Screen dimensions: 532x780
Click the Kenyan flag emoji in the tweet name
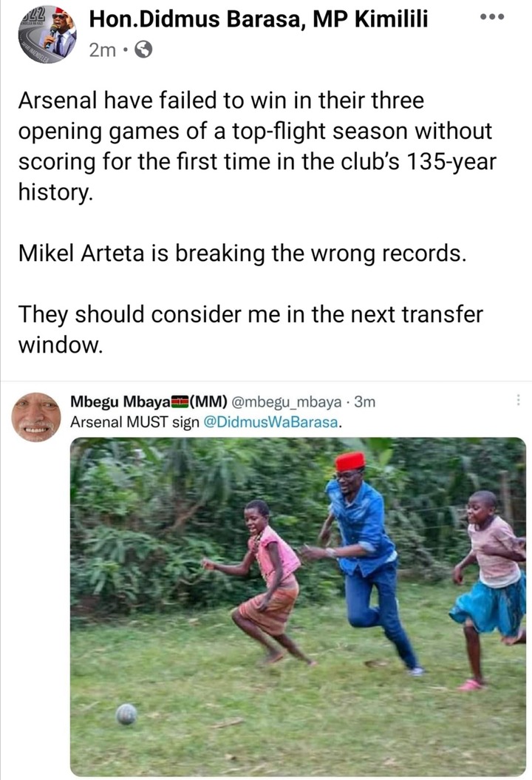point(180,401)
